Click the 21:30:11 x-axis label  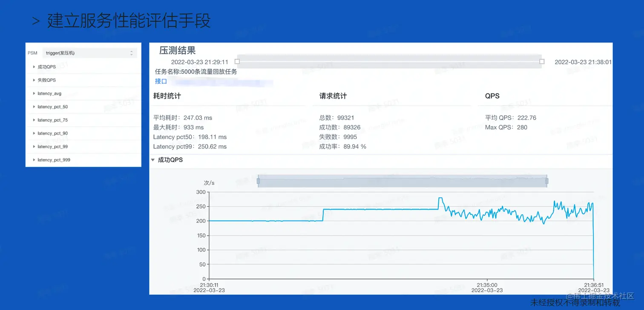tap(209, 285)
